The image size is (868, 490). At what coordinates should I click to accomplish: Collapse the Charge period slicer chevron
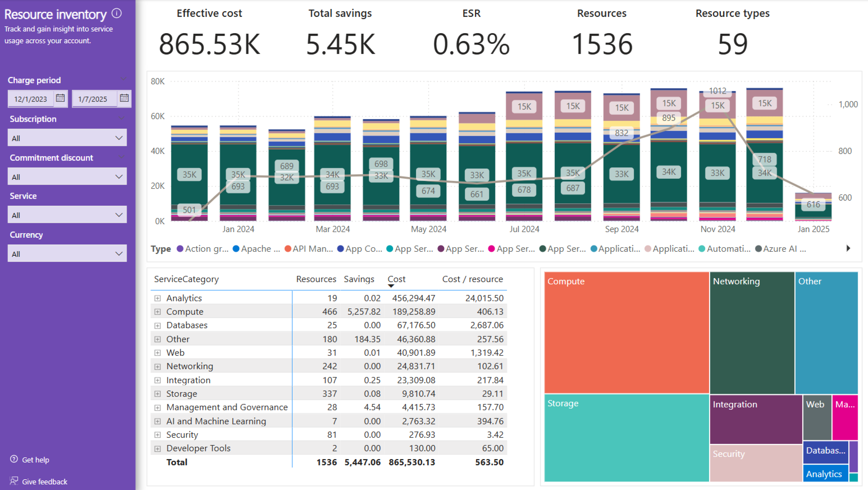(123, 79)
